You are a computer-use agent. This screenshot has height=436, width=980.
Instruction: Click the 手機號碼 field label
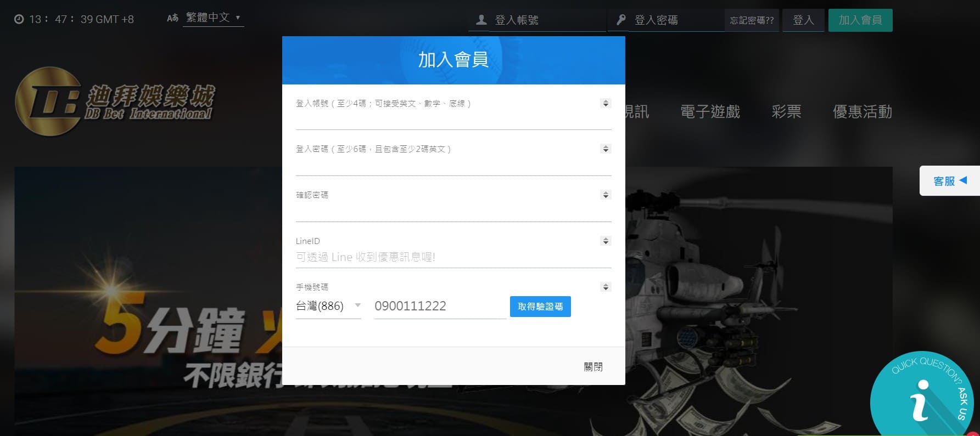pyautogui.click(x=312, y=287)
